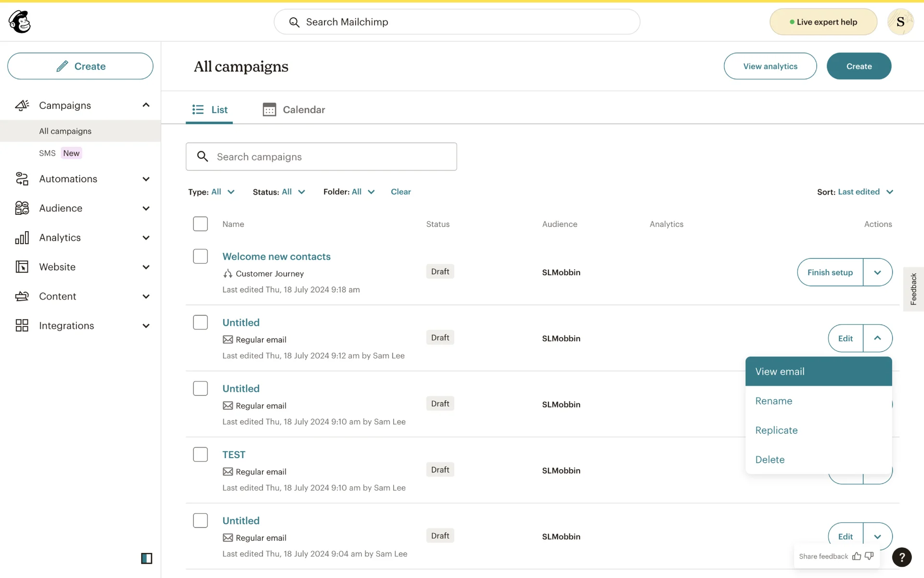
Task: Click the Search campaigns field
Action: 321,157
